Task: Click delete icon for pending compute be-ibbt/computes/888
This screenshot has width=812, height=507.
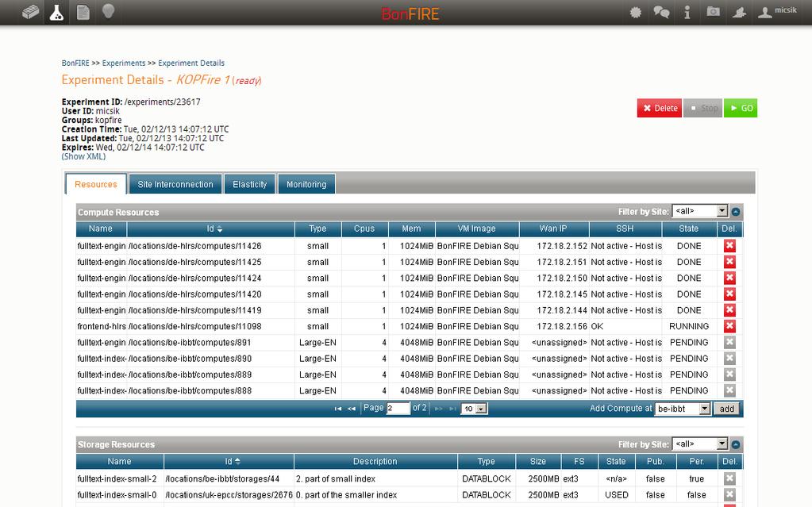Action: pyautogui.click(x=729, y=390)
